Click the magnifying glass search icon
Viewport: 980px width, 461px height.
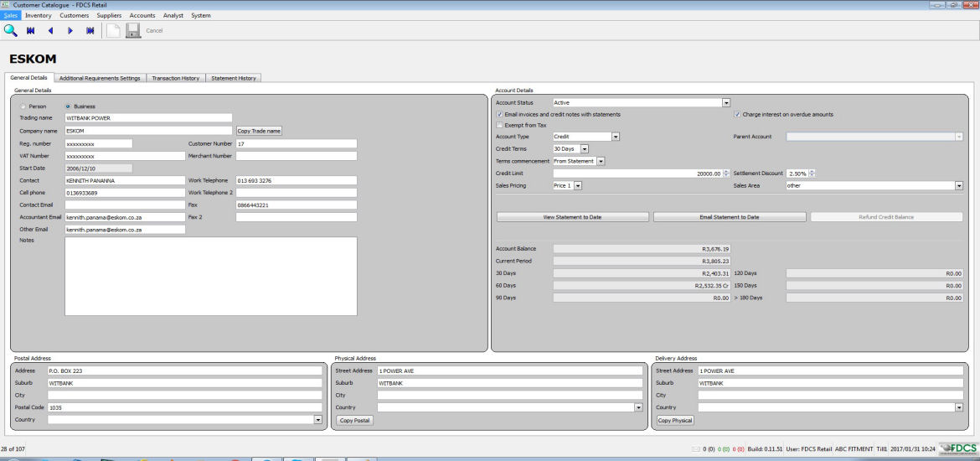coord(11,31)
